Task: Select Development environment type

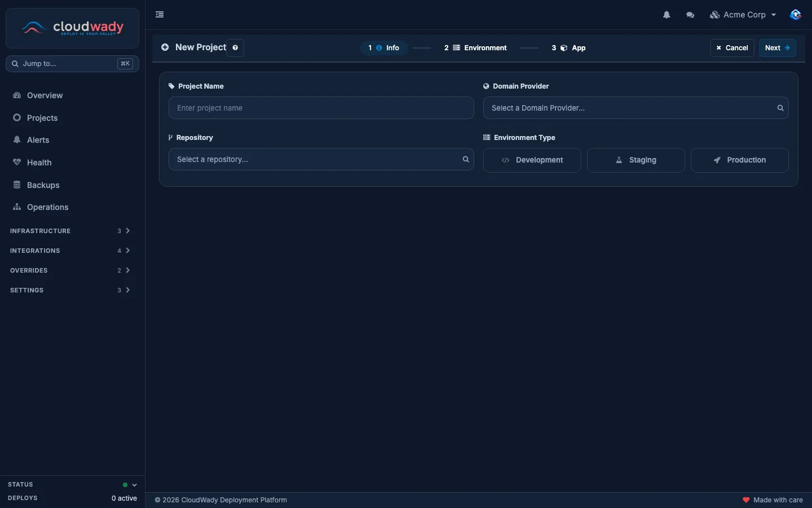Action: 532,160
